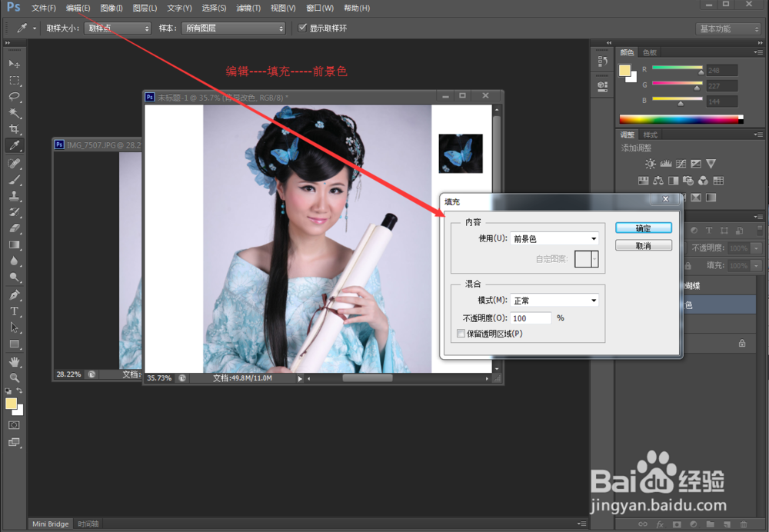Viewport: 769px width, 532px height.
Task: Type a value in the 不透明度(O) field
Action: [530, 318]
